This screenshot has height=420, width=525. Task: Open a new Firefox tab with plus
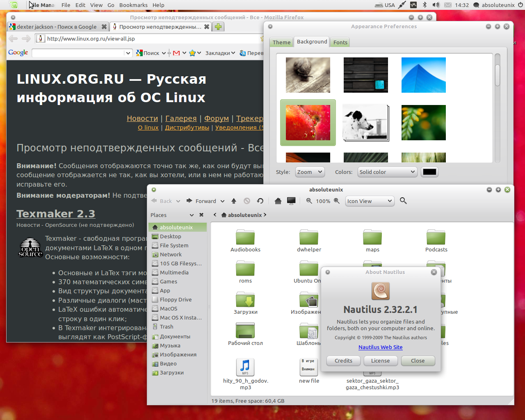(x=218, y=27)
